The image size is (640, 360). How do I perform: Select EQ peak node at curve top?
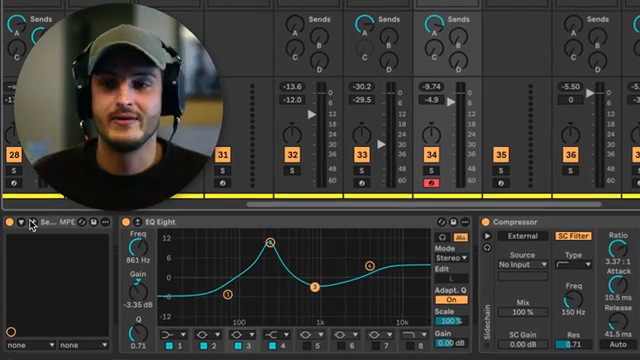(270, 243)
